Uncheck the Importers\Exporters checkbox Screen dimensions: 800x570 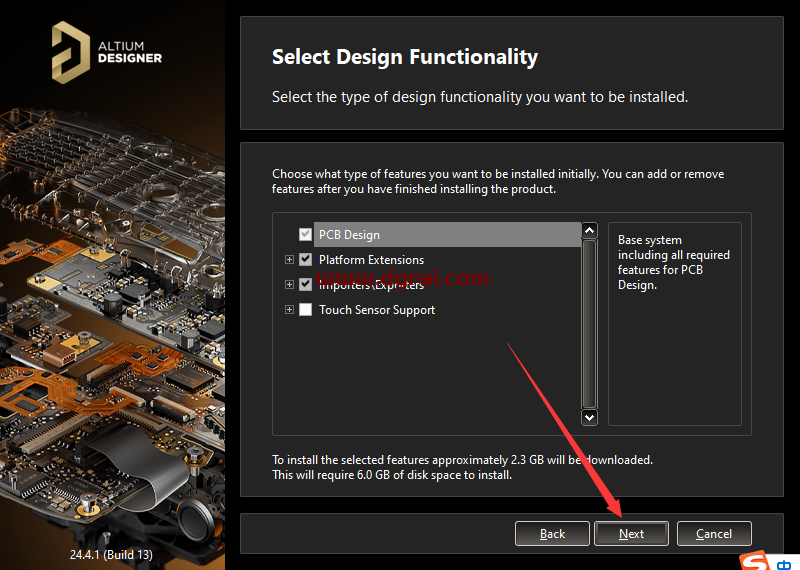click(x=305, y=284)
